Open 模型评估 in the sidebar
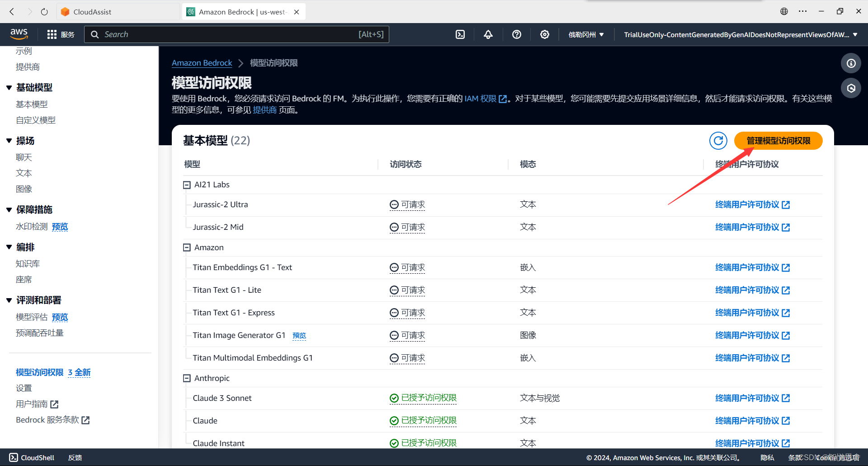This screenshot has height=466, width=868. [32, 317]
